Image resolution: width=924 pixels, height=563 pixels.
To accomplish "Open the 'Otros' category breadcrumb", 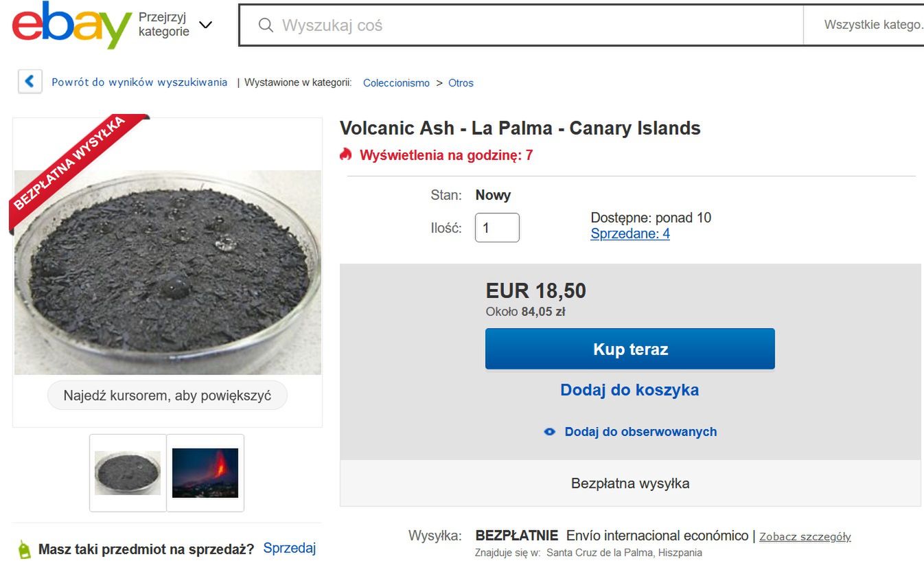I will click(460, 82).
